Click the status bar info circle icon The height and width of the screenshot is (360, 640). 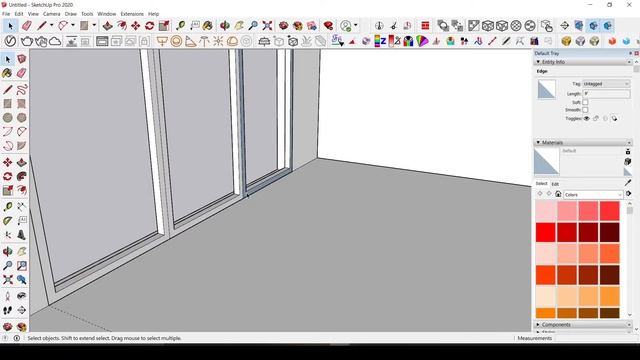(17, 338)
